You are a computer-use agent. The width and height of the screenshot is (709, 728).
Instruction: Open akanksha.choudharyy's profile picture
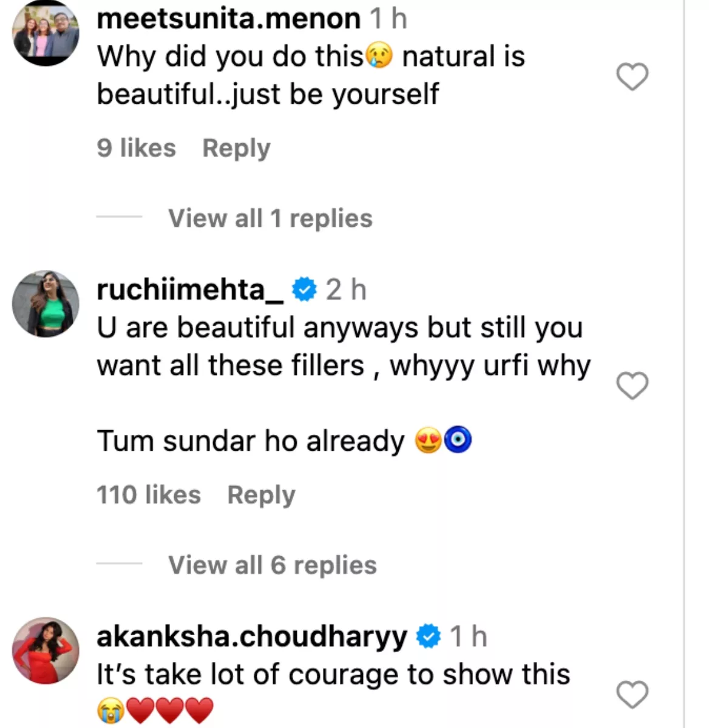pos(46,651)
